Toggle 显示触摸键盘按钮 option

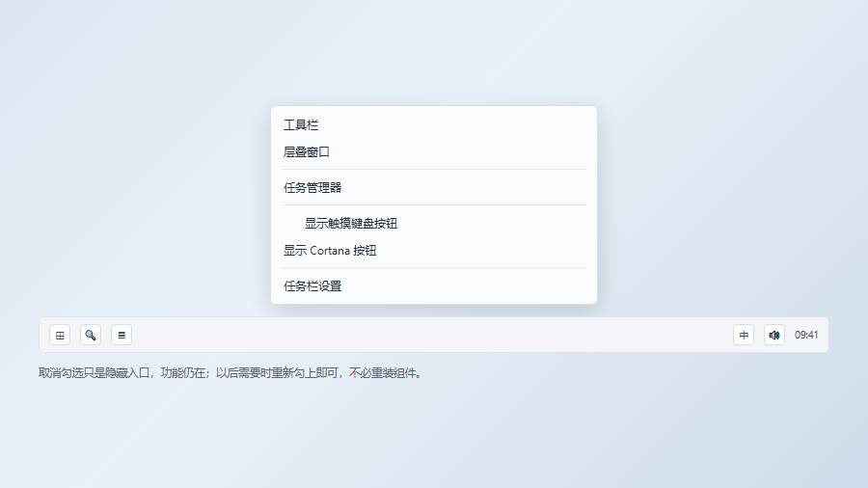click(433, 224)
